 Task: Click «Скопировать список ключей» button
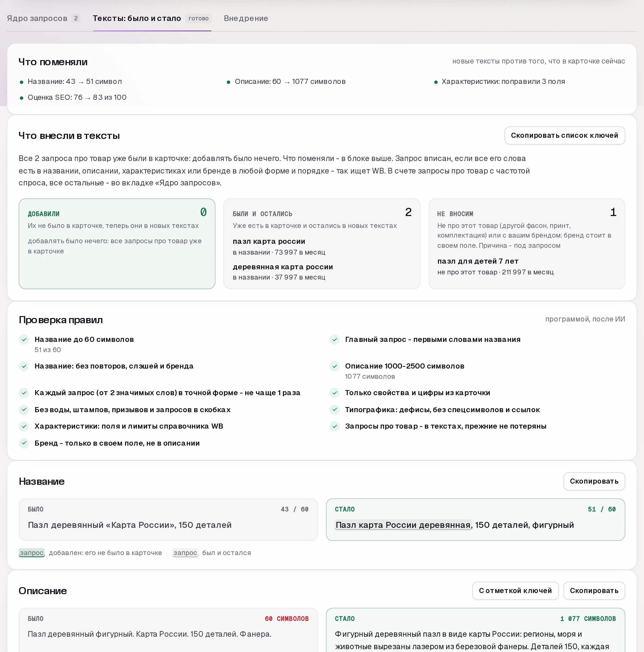564,135
